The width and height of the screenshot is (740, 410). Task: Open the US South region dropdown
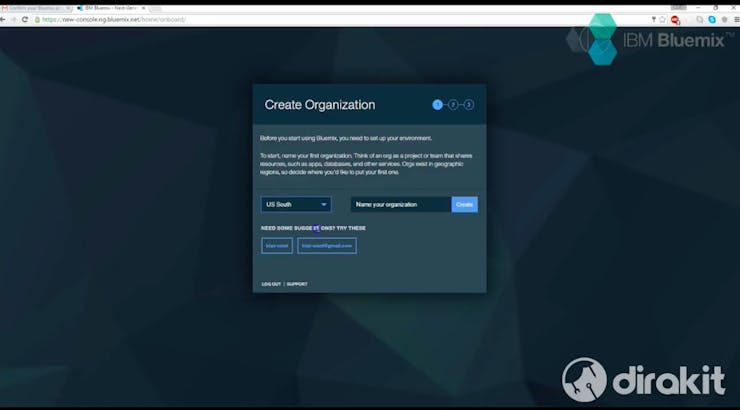(x=296, y=204)
